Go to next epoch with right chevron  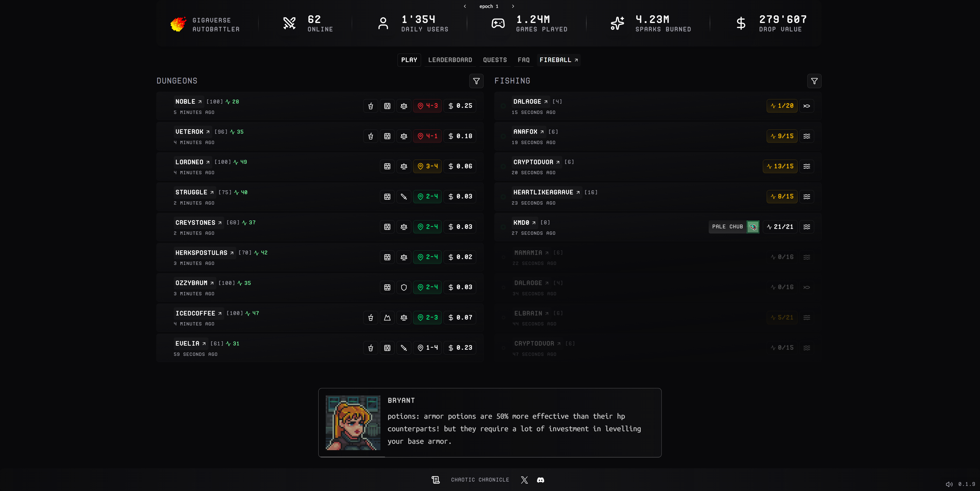(513, 6)
